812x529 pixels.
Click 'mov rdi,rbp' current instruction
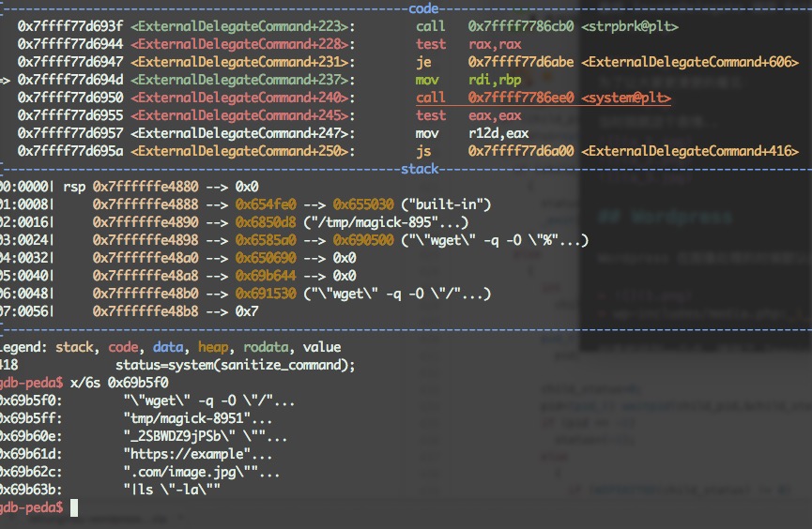468,80
